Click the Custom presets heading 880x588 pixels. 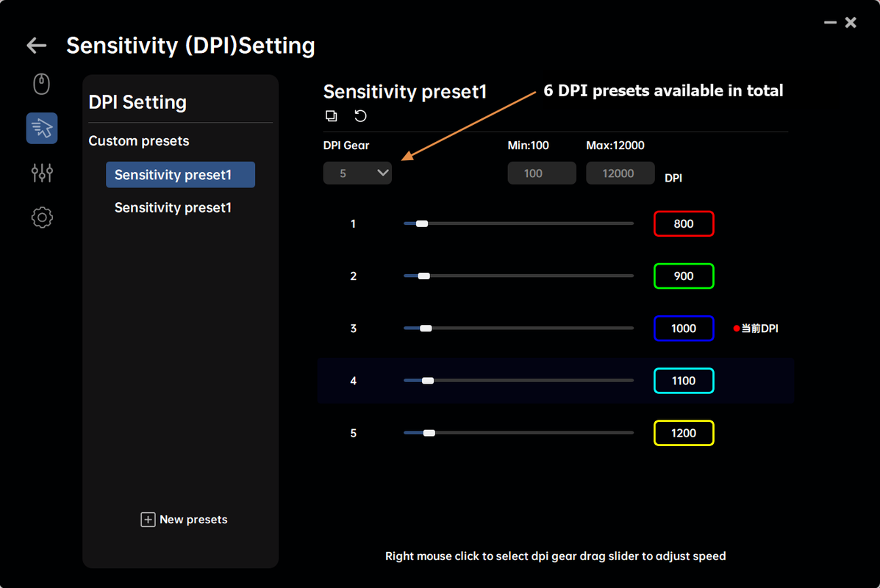pyautogui.click(x=139, y=141)
